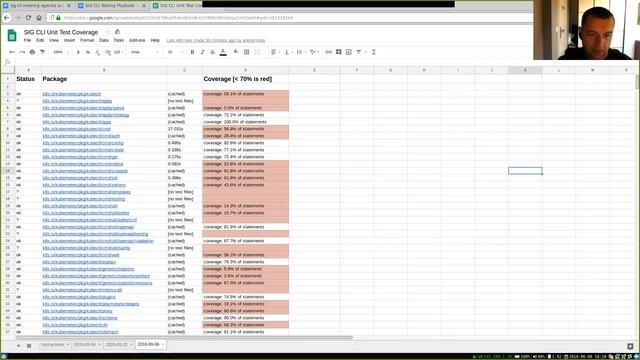Click the Explore button at bottom right
This screenshot has height=360, width=640.
(630, 346)
